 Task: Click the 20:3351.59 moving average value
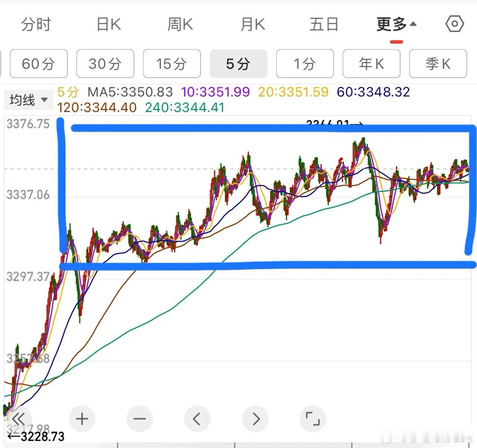293,92
